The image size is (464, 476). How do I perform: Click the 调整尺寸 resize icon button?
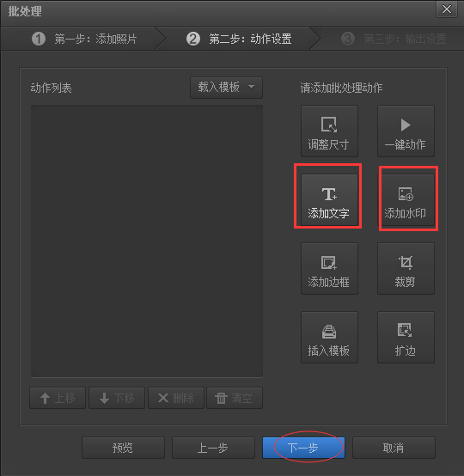click(x=329, y=131)
